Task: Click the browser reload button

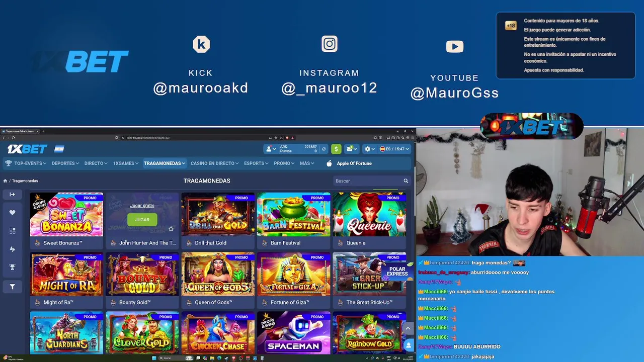Action: click(13, 138)
